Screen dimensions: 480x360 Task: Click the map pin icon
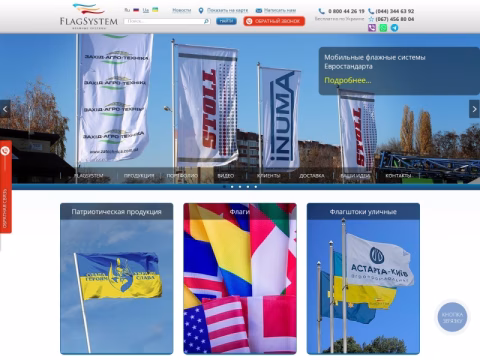click(201, 11)
